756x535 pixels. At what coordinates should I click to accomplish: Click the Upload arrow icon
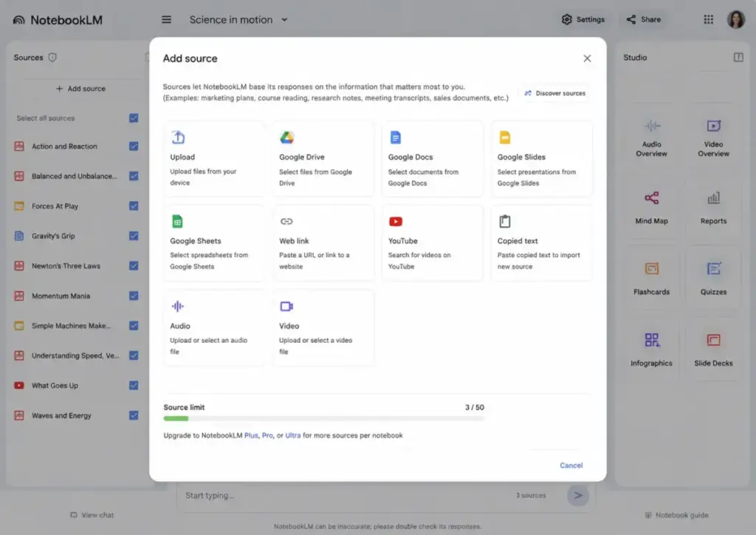[x=178, y=137]
